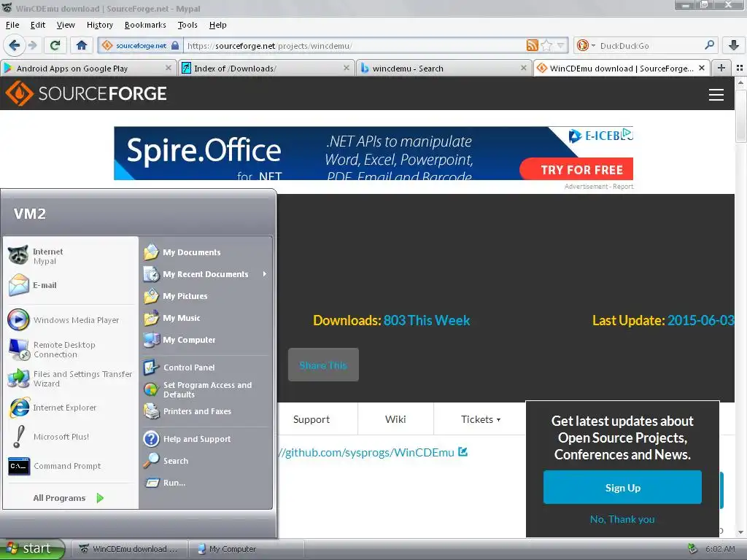Click the AdChoices icon on Spire.Office banner
This screenshot has width=747, height=560.
[x=627, y=133]
